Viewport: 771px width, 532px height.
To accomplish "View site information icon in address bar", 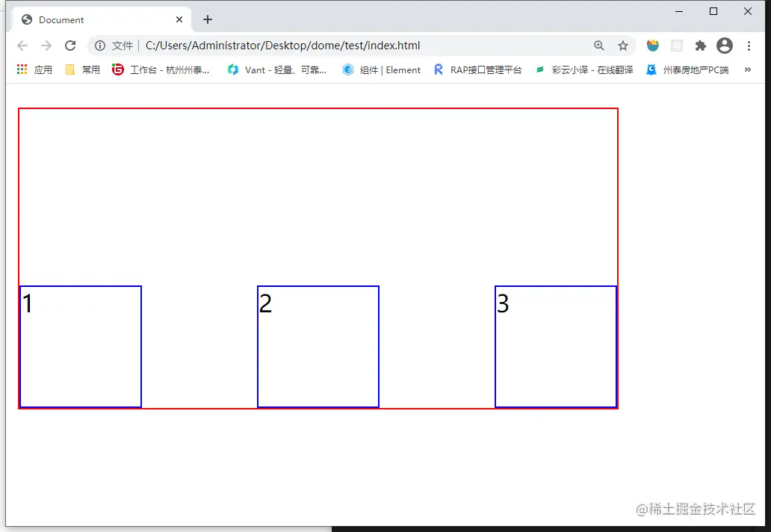I will 100,46.
